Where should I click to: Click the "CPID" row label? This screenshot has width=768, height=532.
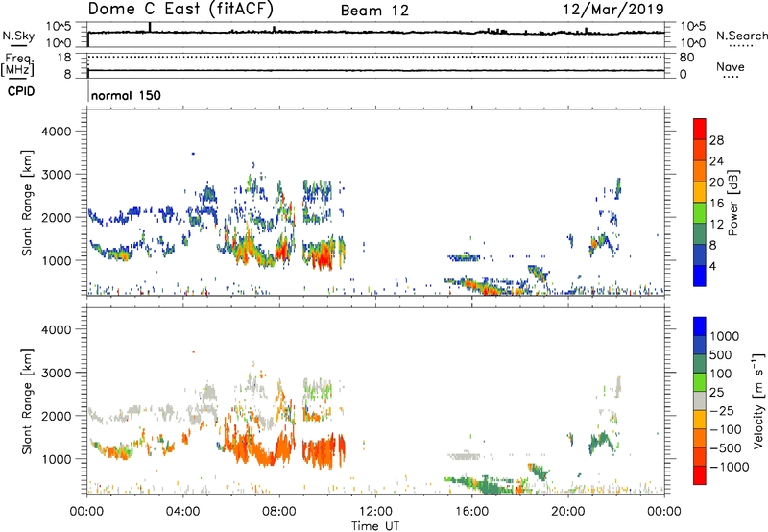point(21,91)
